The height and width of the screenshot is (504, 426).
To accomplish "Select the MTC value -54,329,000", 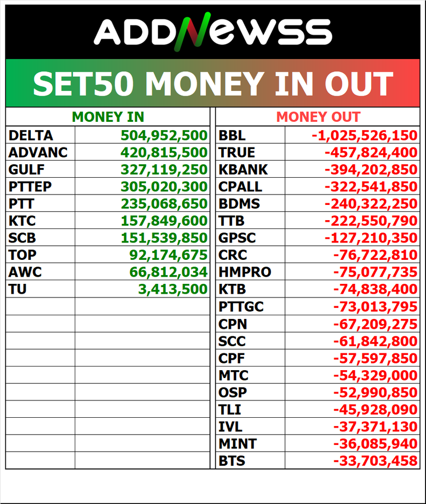I will tap(375, 375).
